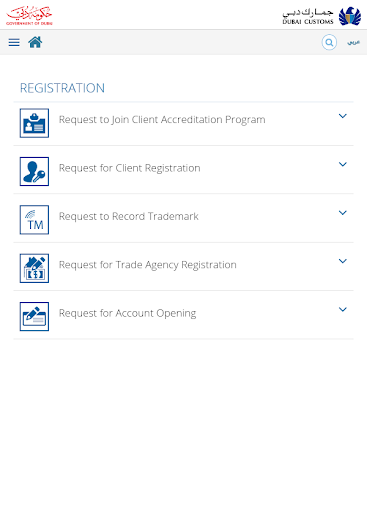The width and height of the screenshot is (367, 512).
Task: Expand Request to Join Client Accreditation Program chevron
Action: 343,116
